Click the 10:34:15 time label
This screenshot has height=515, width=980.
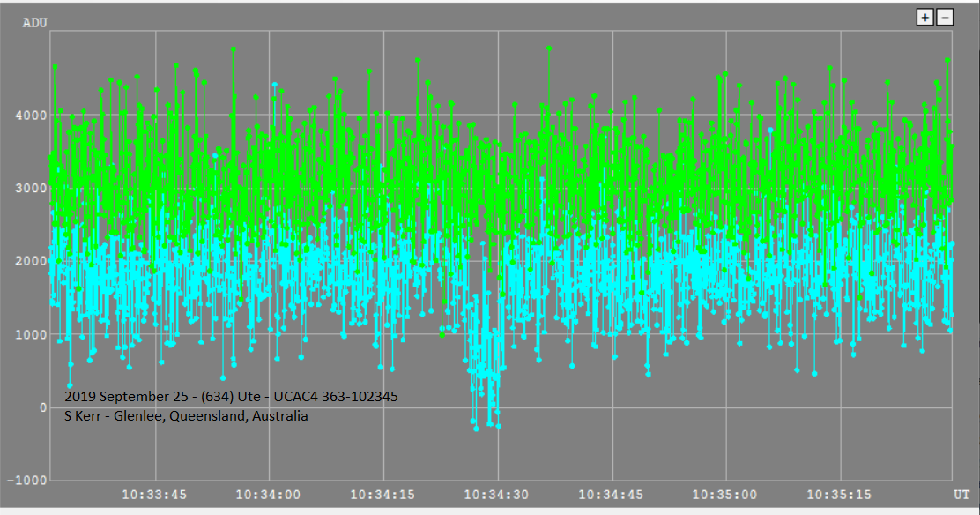click(382, 495)
